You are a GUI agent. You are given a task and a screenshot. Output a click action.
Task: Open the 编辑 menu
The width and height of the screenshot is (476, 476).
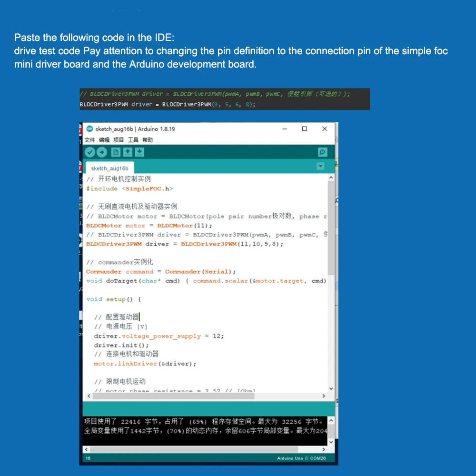point(104,140)
